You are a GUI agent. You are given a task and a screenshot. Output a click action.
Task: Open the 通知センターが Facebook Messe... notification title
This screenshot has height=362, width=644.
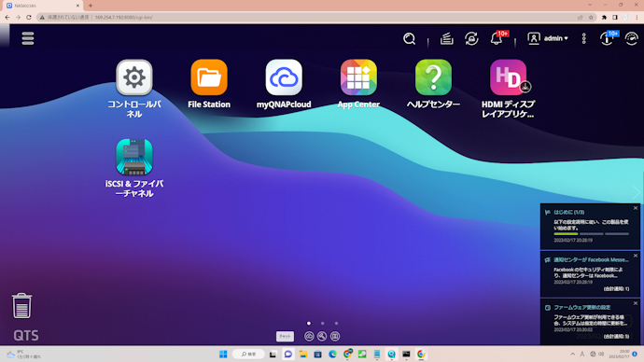[x=591, y=259]
